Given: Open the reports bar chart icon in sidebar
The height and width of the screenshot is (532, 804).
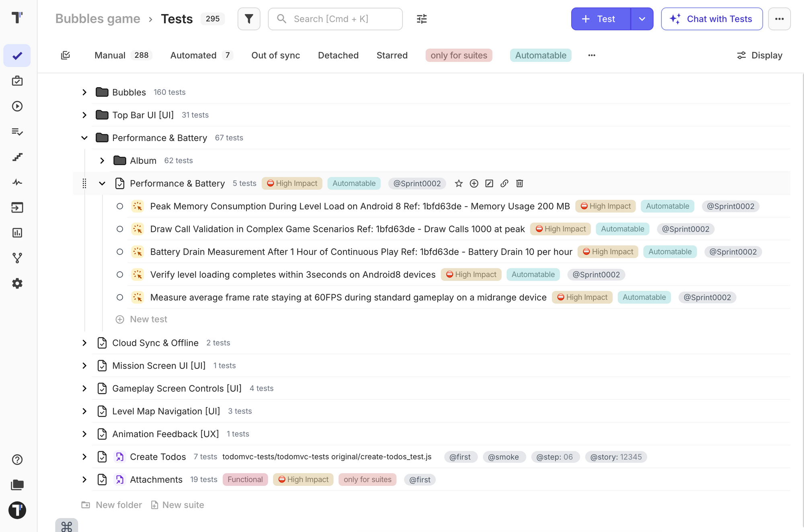Looking at the screenshot, I should (17, 233).
